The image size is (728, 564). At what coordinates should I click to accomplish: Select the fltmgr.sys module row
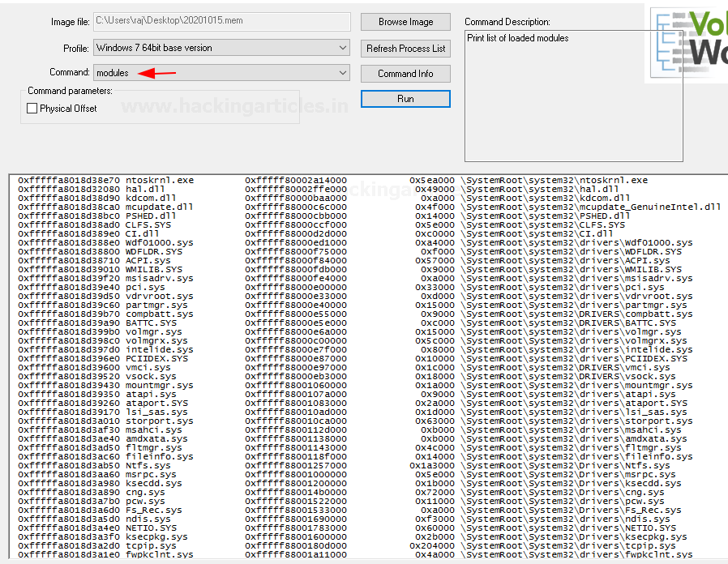pyautogui.click(x=154, y=448)
